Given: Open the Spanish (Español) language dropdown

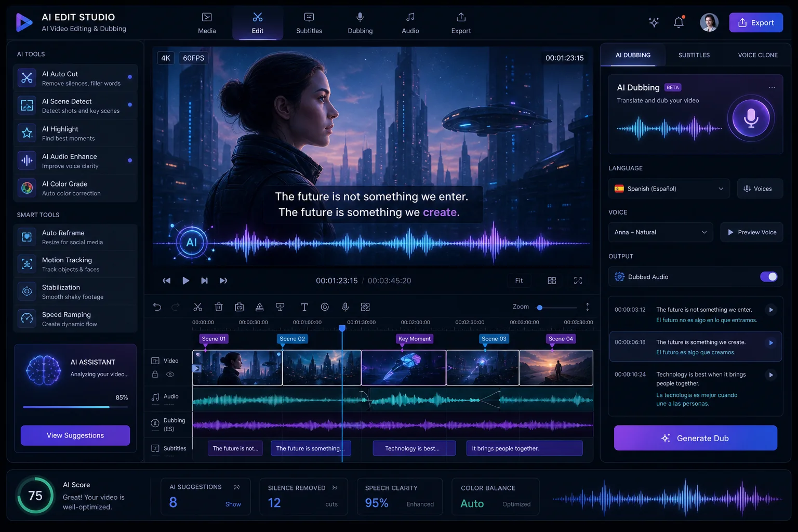Looking at the screenshot, I should pyautogui.click(x=669, y=189).
